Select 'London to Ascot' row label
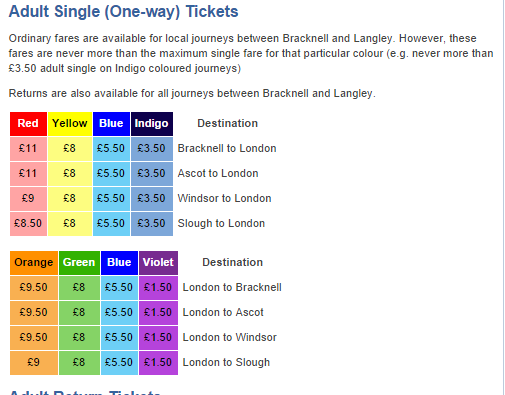The width and height of the screenshot is (505, 395). (x=223, y=312)
